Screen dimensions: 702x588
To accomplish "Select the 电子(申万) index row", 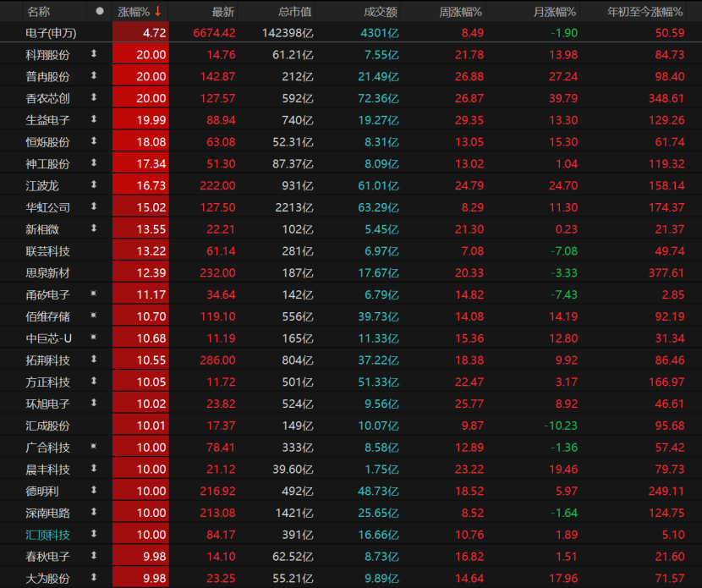I will click(x=56, y=33).
